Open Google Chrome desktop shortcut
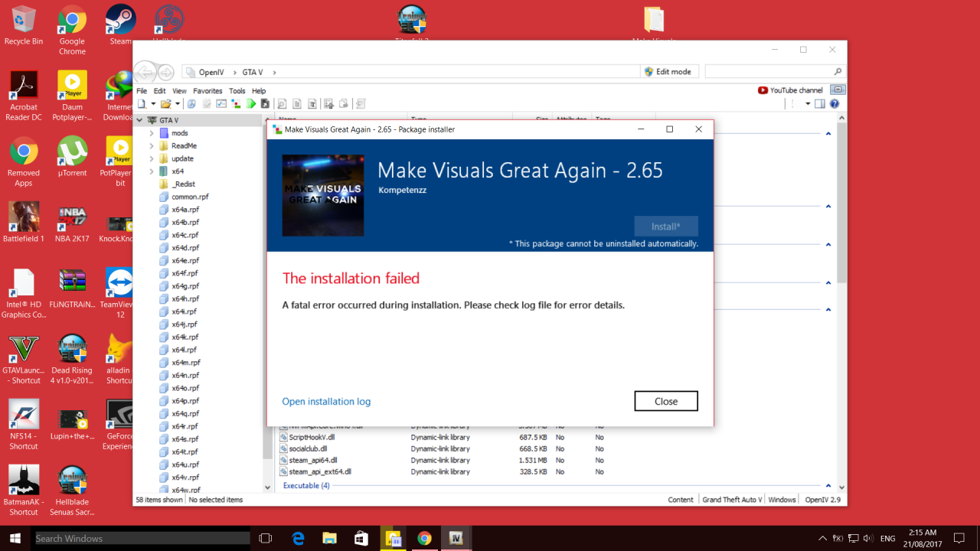 point(72,31)
